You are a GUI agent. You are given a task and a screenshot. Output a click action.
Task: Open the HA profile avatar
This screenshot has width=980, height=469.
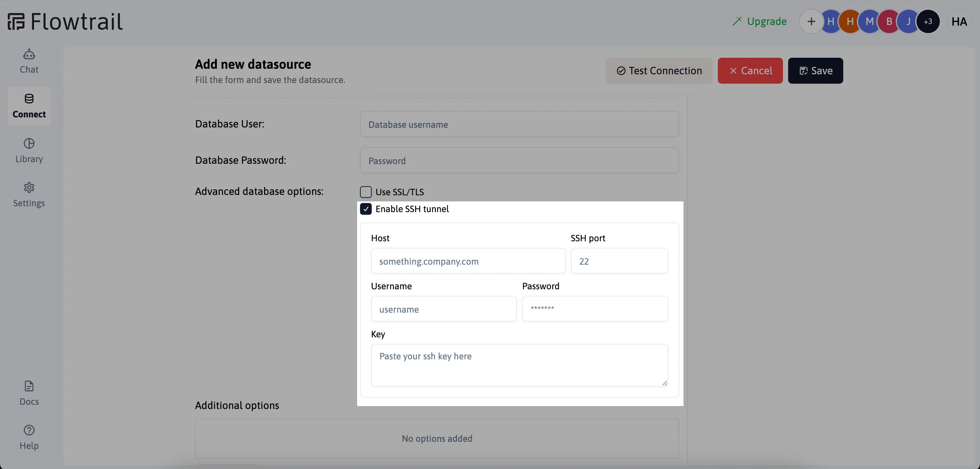[959, 21]
